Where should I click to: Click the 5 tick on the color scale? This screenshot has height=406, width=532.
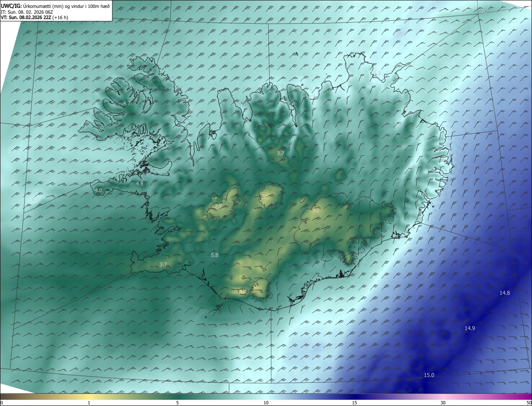[177, 403]
